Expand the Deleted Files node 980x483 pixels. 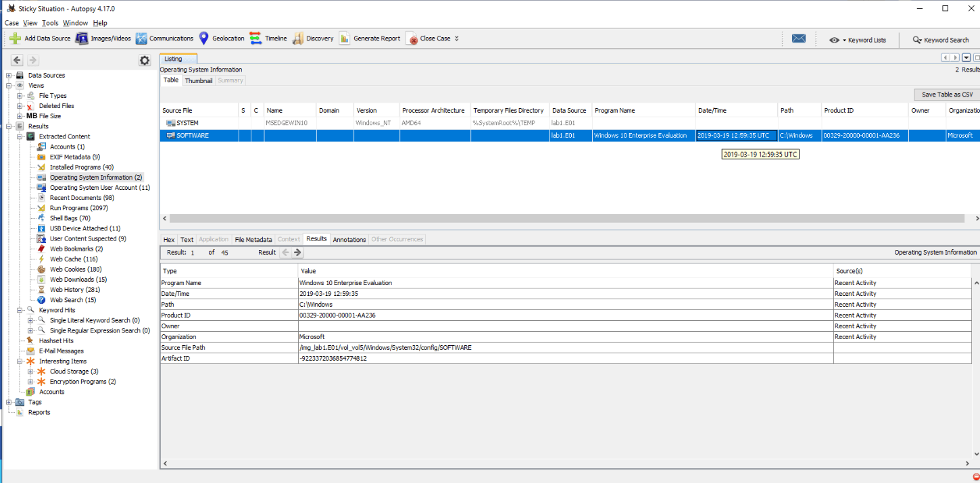tap(20, 106)
